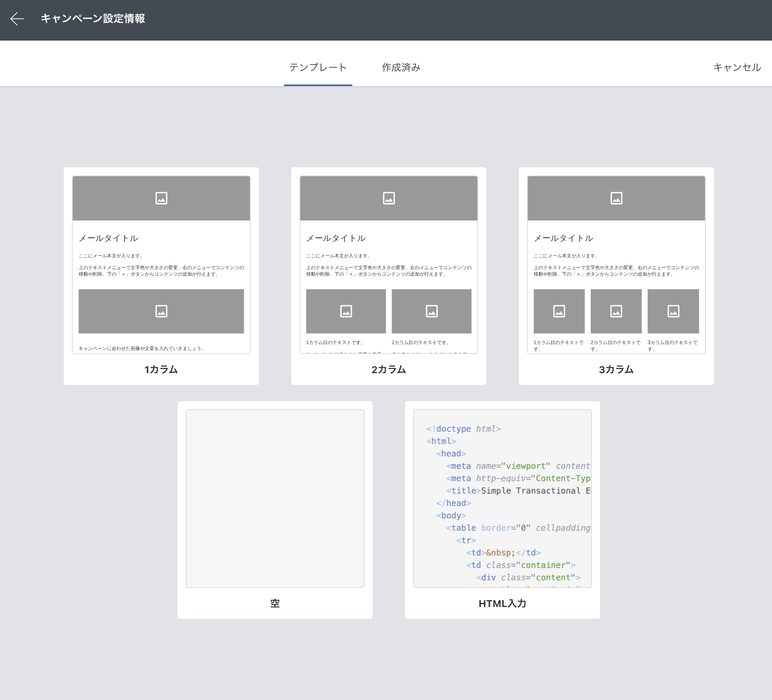Choose the 1カラム label
The width and height of the screenshot is (772, 700).
[161, 369]
